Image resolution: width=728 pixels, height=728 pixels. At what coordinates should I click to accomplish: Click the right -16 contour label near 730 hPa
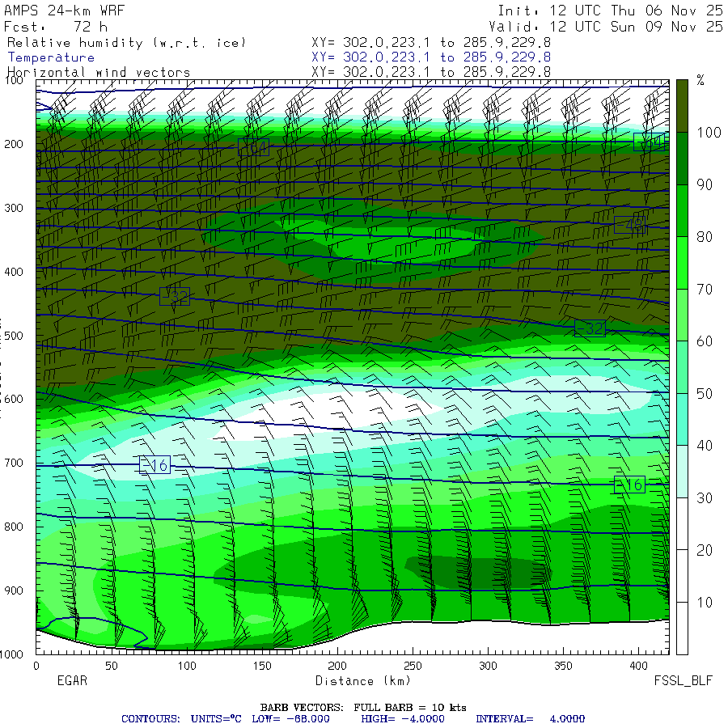[x=629, y=485]
